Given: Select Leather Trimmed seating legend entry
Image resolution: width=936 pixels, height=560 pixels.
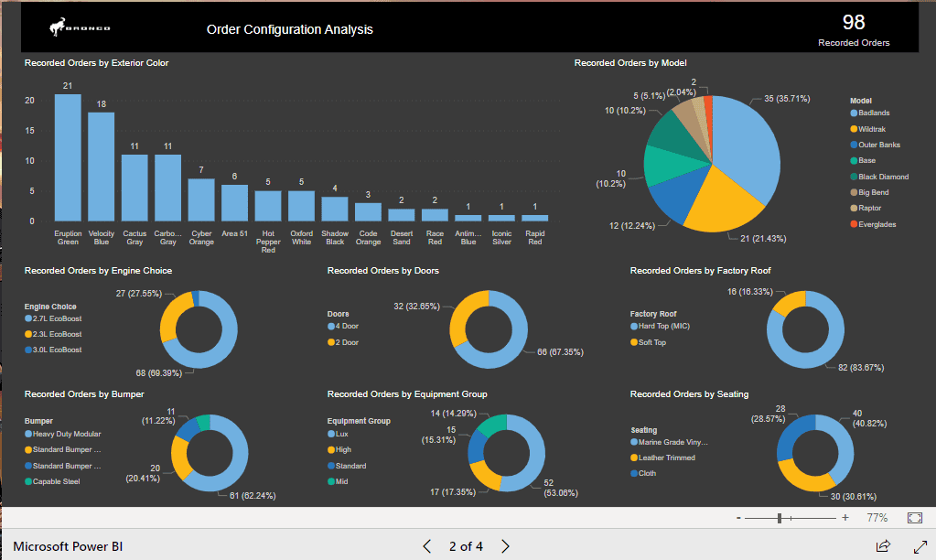Looking at the screenshot, I should [663, 458].
